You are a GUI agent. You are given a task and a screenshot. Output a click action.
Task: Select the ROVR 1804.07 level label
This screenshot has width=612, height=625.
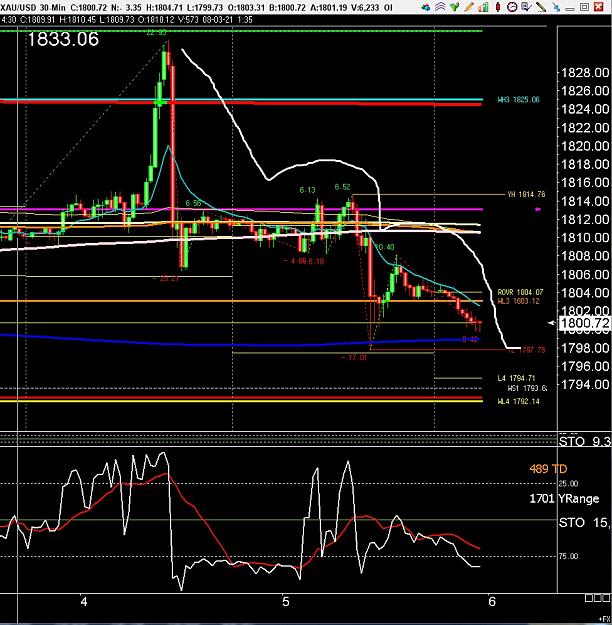pos(520,293)
